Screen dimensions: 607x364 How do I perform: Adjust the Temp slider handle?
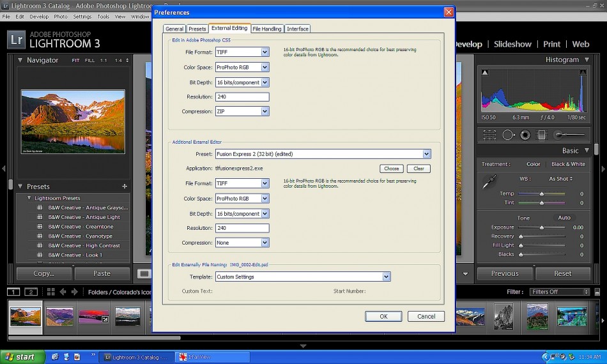(x=542, y=193)
